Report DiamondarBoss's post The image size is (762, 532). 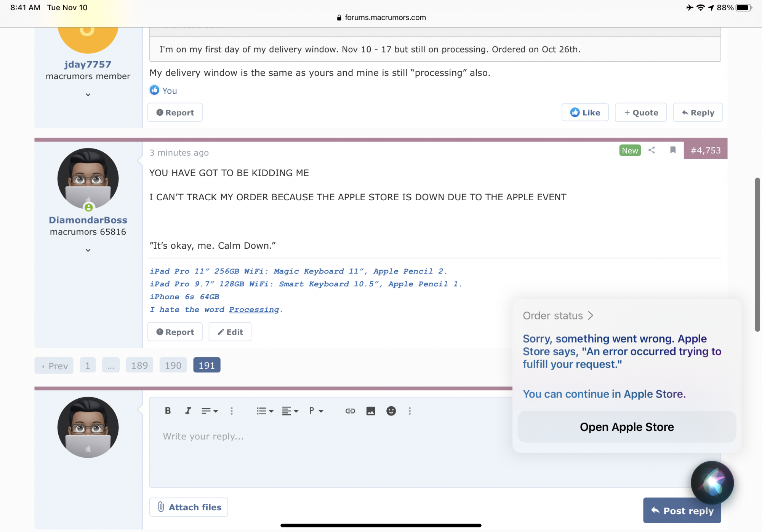175,332
